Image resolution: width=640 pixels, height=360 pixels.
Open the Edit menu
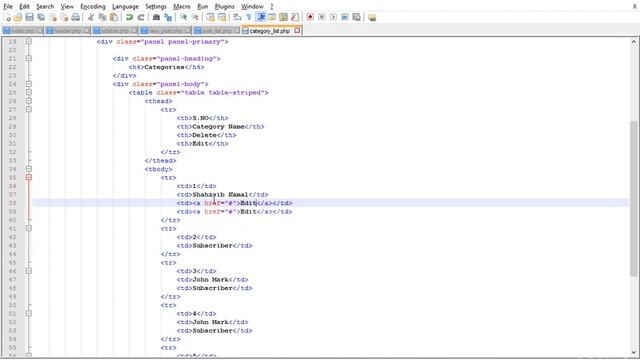tap(24, 7)
